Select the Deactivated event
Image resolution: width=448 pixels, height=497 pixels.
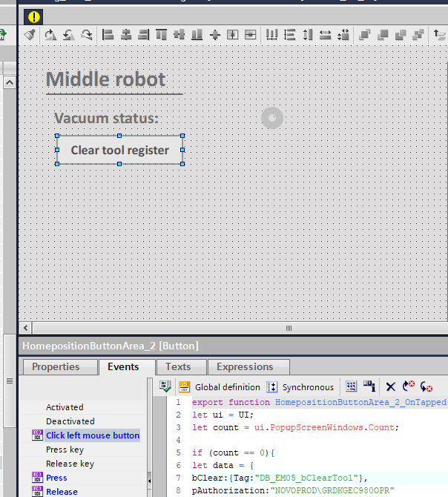click(x=70, y=421)
